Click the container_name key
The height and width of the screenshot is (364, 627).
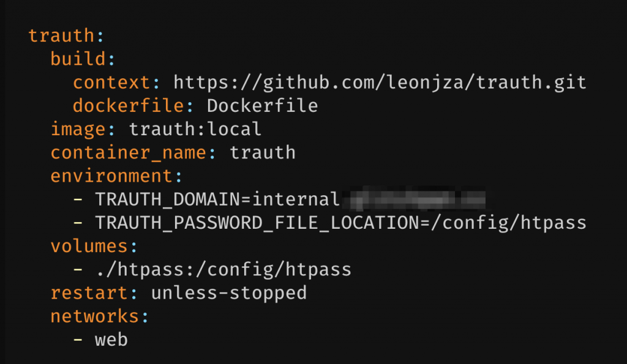[127, 153]
